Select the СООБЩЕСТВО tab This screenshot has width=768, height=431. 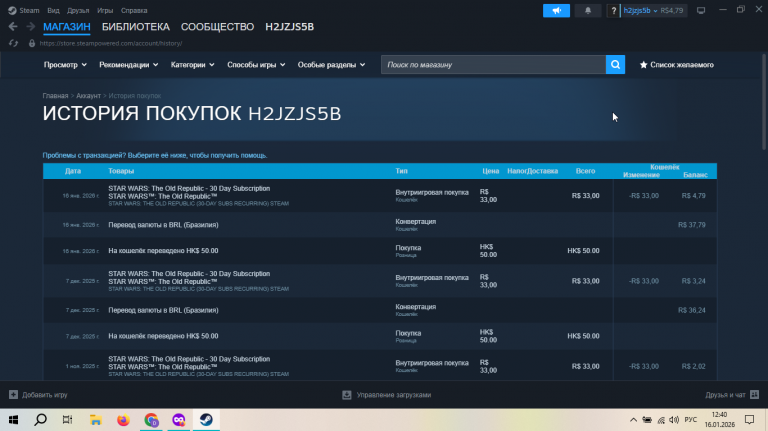coord(217,27)
